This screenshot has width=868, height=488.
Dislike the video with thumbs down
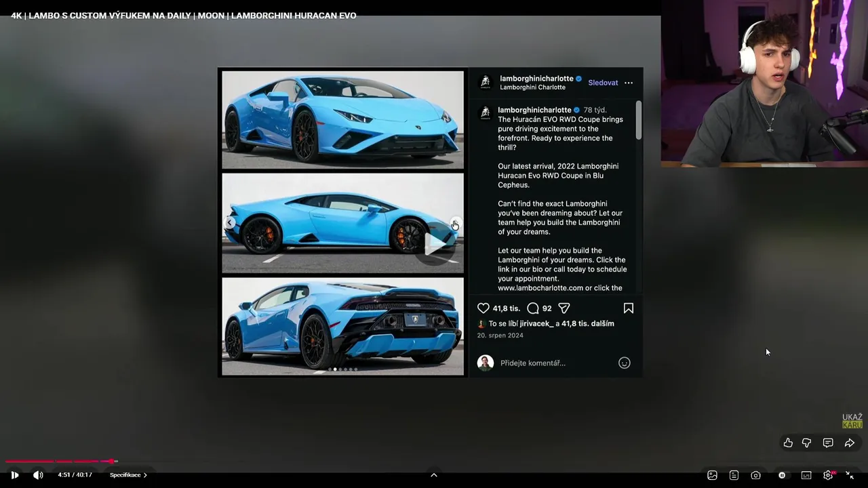pyautogui.click(x=807, y=443)
